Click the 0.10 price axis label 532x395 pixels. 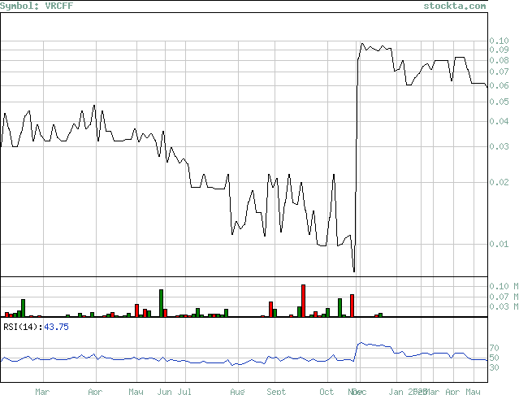[499, 41]
